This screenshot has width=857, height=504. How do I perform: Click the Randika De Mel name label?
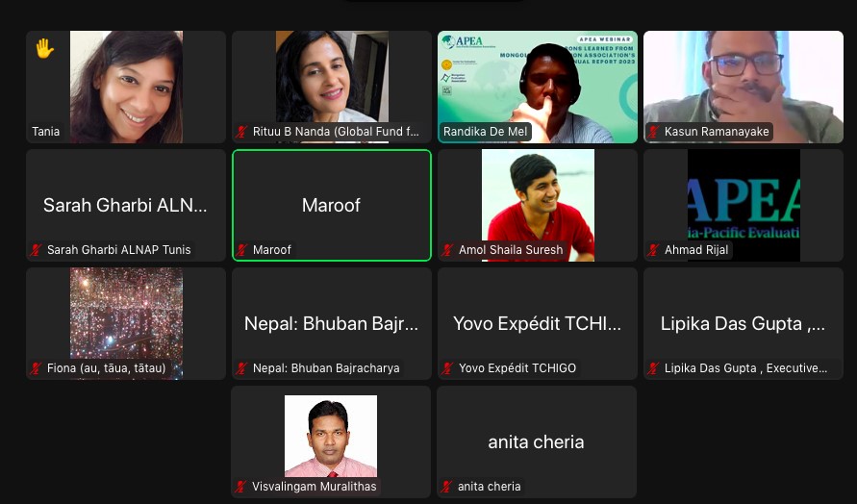point(486,132)
